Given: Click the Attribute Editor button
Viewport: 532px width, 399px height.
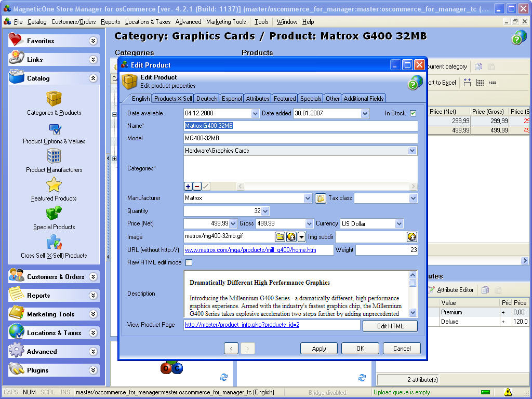Looking at the screenshot, I should click(451, 290).
